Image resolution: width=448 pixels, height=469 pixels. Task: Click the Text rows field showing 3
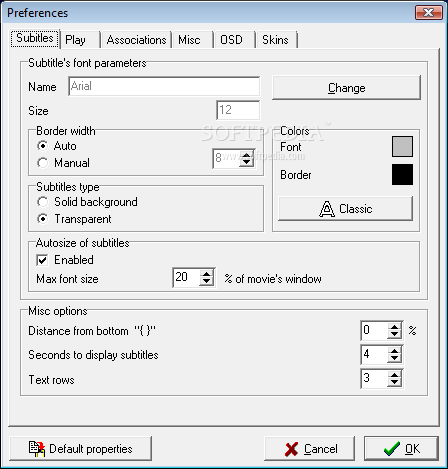[x=374, y=378]
